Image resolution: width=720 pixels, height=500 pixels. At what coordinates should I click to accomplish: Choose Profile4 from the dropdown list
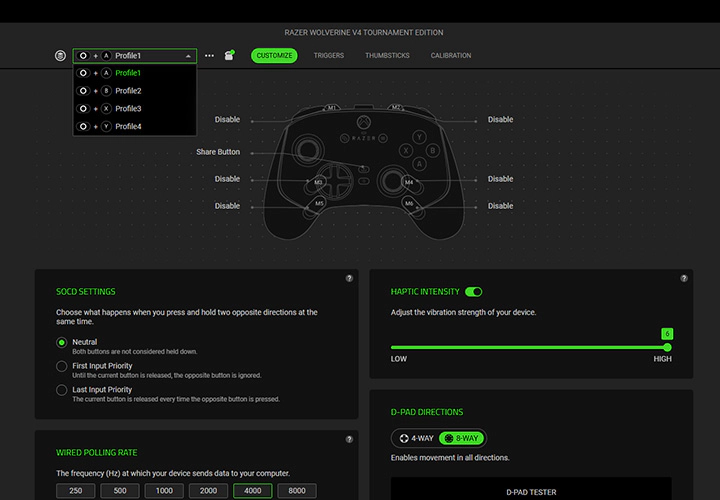click(x=135, y=127)
